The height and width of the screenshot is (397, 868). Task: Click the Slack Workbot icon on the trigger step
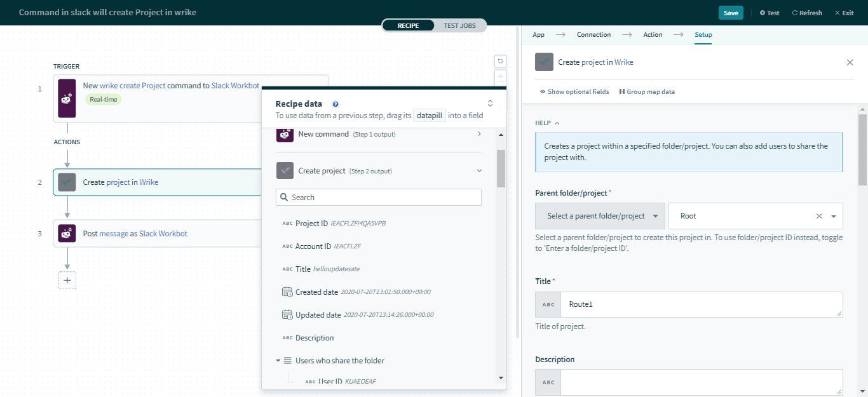coord(67,98)
